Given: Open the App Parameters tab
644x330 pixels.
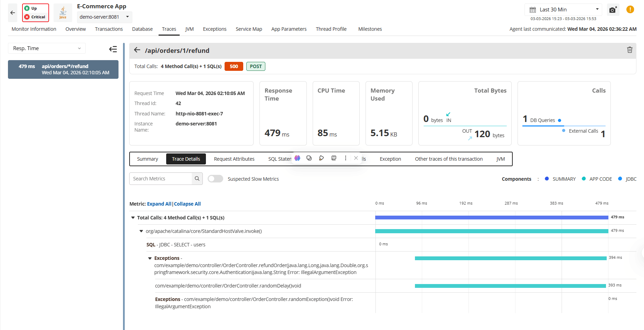Looking at the screenshot, I should click(289, 29).
